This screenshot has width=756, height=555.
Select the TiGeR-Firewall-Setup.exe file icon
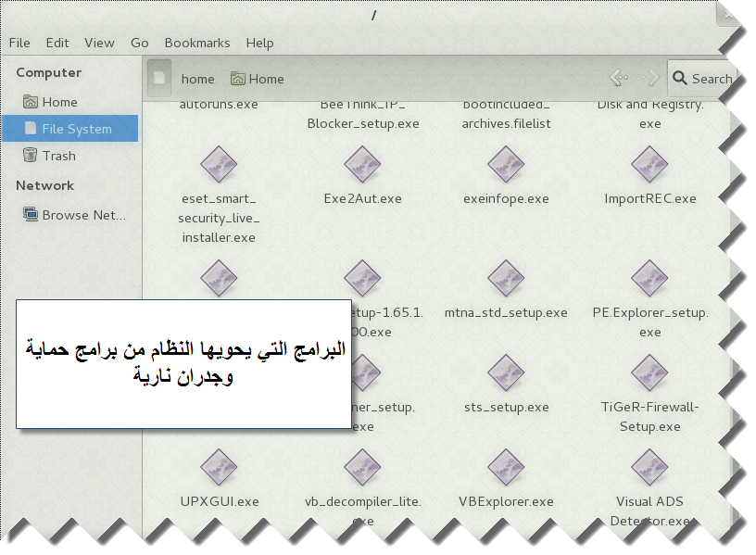pyautogui.click(x=649, y=373)
